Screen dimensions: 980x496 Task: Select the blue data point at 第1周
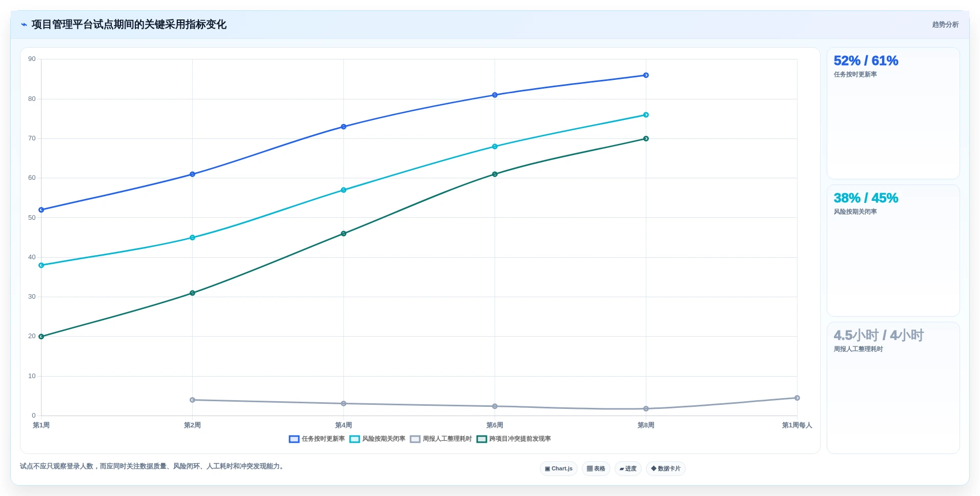[42, 210]
